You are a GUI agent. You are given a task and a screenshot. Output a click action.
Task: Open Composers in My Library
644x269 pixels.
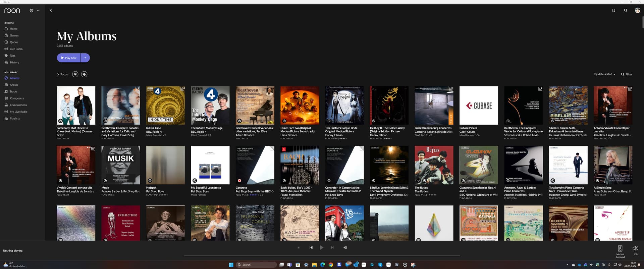pyautogui.click(x=14, y=98)
